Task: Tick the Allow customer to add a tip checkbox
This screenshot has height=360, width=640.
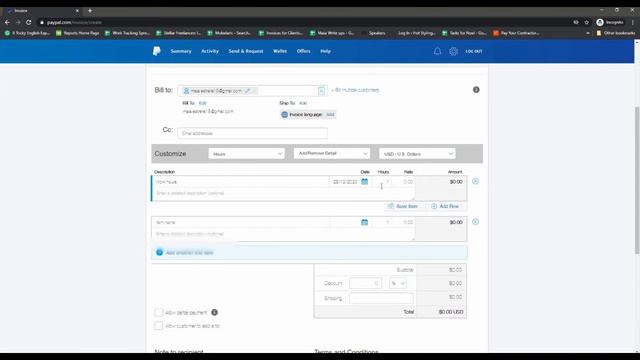Action: click(159, 326)
